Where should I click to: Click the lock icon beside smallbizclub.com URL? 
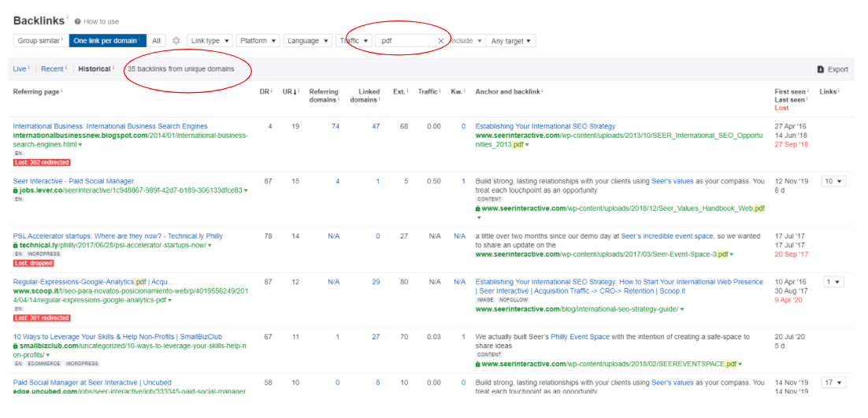pyautogui.click(x=16, y=346)
